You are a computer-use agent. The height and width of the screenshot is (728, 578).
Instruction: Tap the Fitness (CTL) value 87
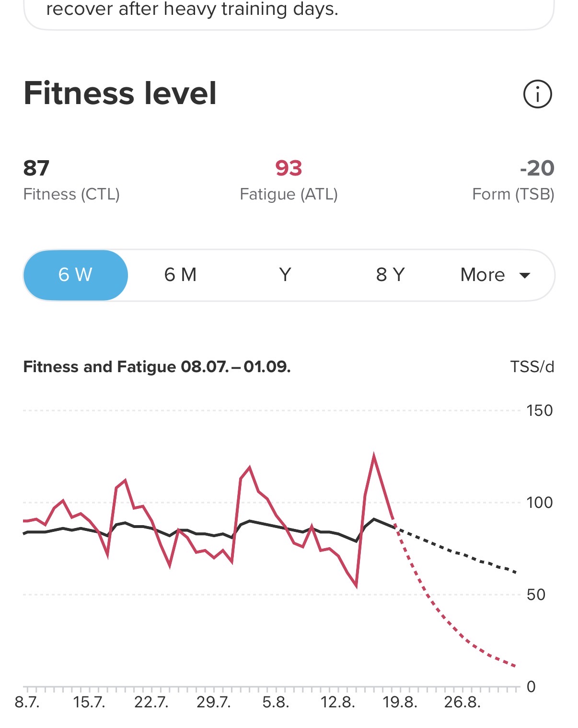36,168
